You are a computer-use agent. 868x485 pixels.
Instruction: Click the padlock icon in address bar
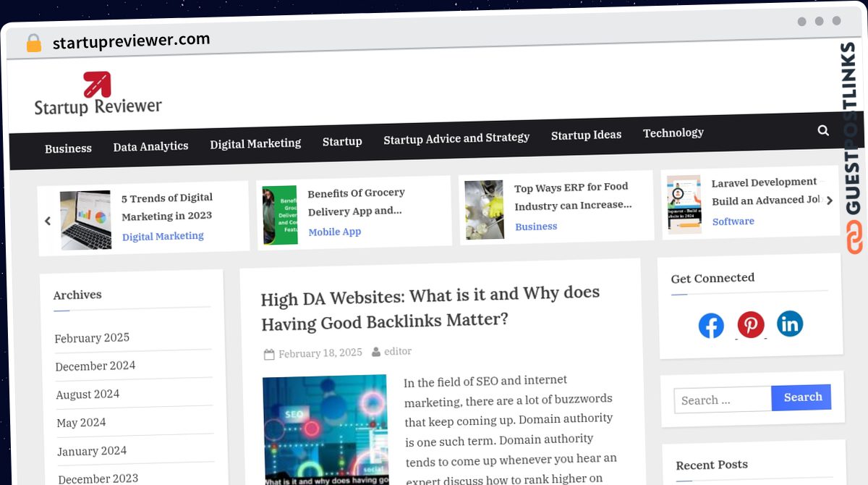[x=33, y=43]
